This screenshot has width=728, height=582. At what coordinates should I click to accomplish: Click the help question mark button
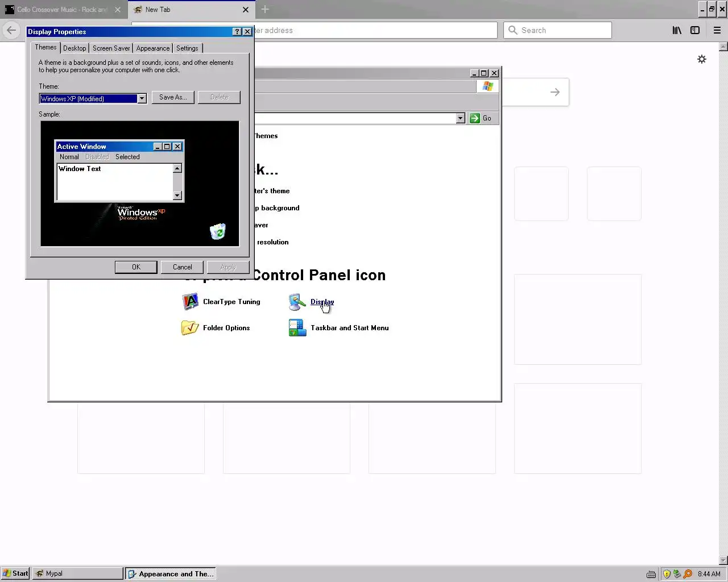pyautogui.click(x=237, y=32)
